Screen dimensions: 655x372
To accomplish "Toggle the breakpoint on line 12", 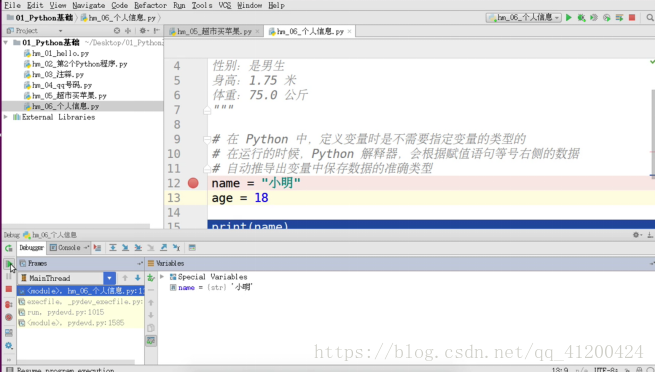I will click(x=193, y=183).
